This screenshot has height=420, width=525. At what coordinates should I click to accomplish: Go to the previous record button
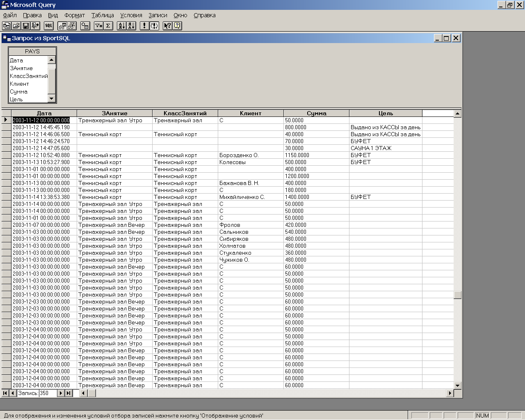click(x=13, y=393)
